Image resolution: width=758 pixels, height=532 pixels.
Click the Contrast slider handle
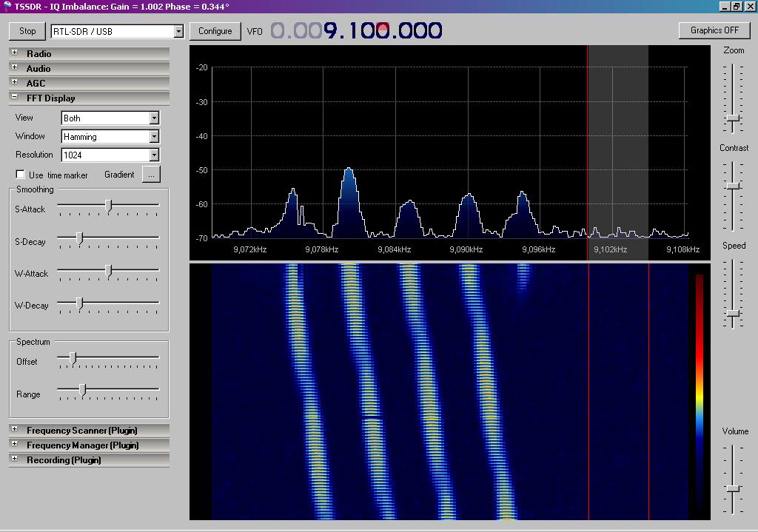734,186
